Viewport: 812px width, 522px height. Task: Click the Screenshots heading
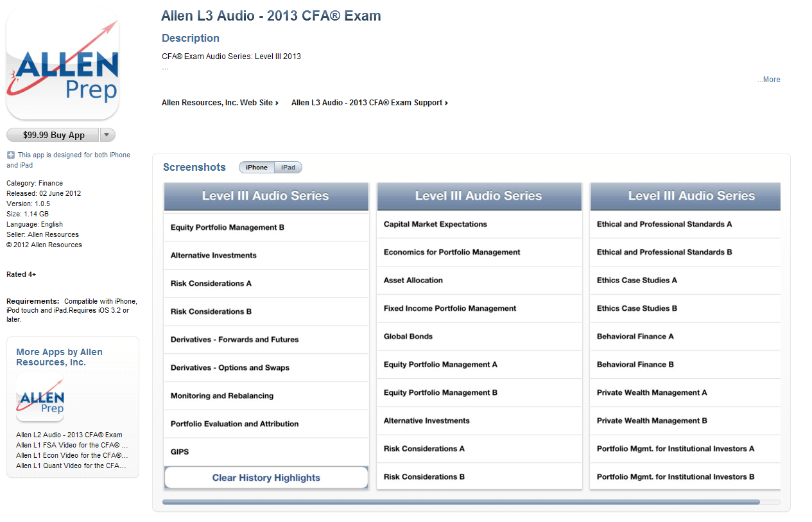tap(194, 168)
